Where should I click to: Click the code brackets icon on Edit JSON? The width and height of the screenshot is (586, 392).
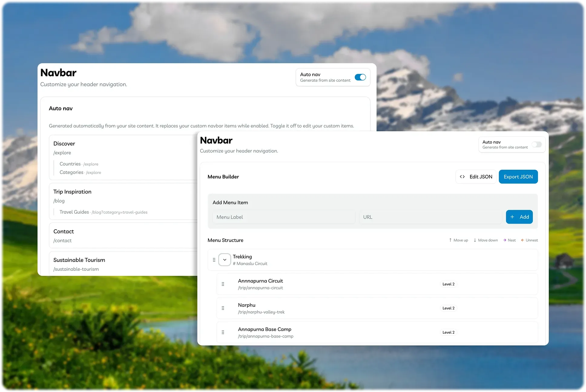tap(462, 177)
